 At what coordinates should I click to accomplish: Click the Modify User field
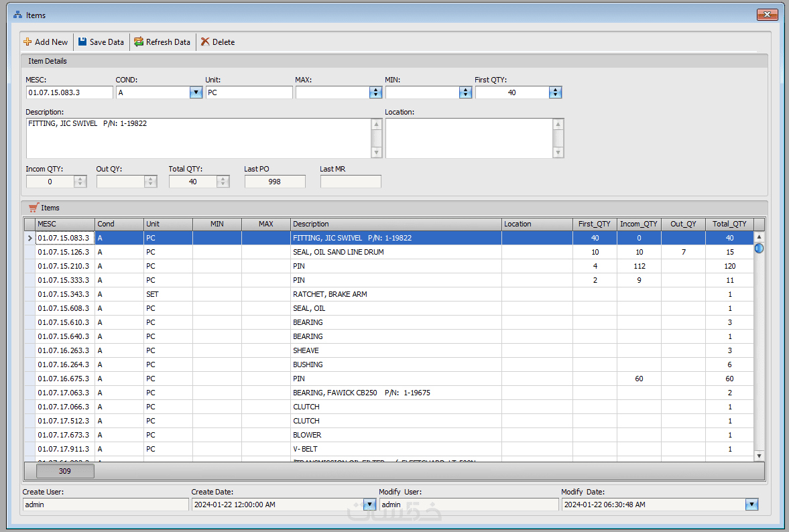tap(469, 505)
